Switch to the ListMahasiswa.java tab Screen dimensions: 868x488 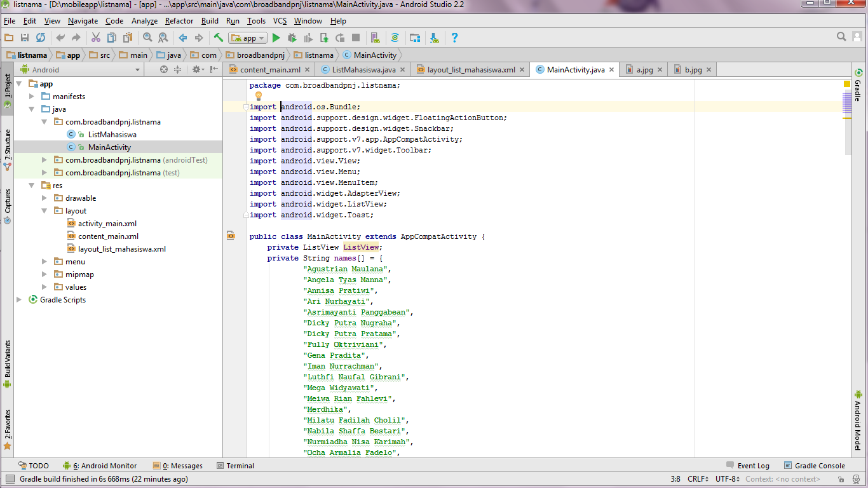coord(363,70)
